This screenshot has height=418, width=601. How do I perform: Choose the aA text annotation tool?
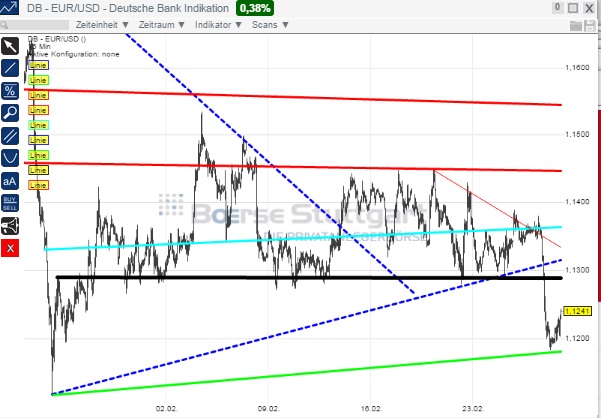pos(10,180)
